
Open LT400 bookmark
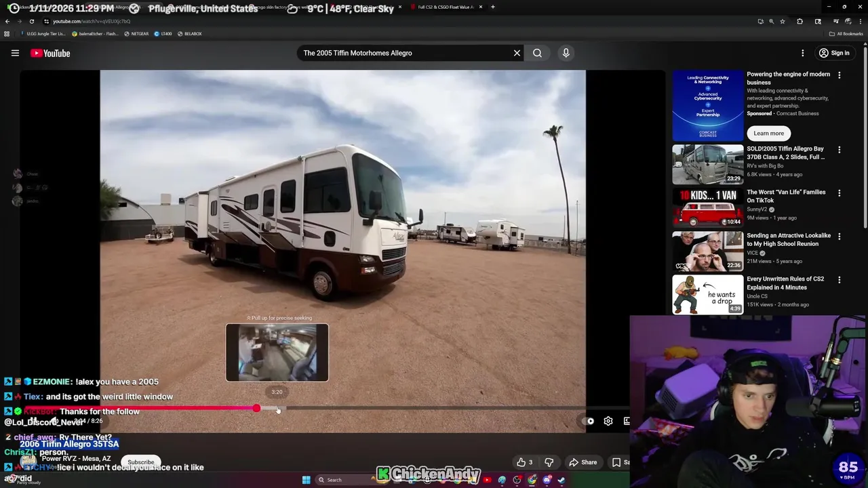163,33
